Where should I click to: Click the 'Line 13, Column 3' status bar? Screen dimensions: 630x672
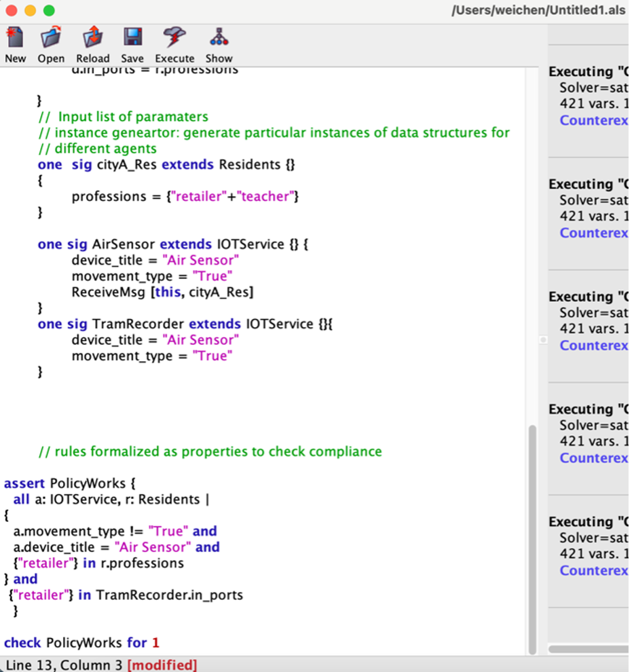(100, 665)
